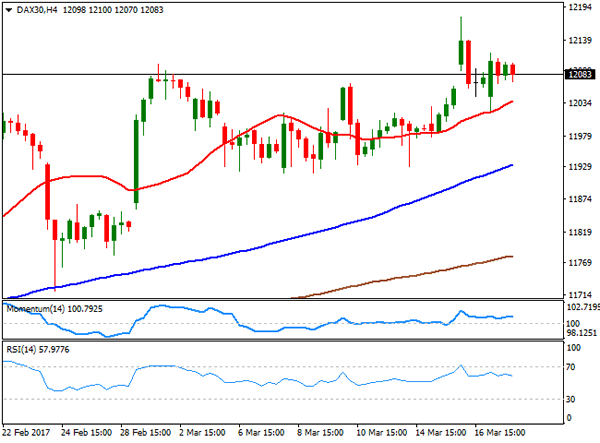Image resolution: width=600 pixels, height=443 pixels.
Task: Select the 12139 price axis label
Action: 580,41
